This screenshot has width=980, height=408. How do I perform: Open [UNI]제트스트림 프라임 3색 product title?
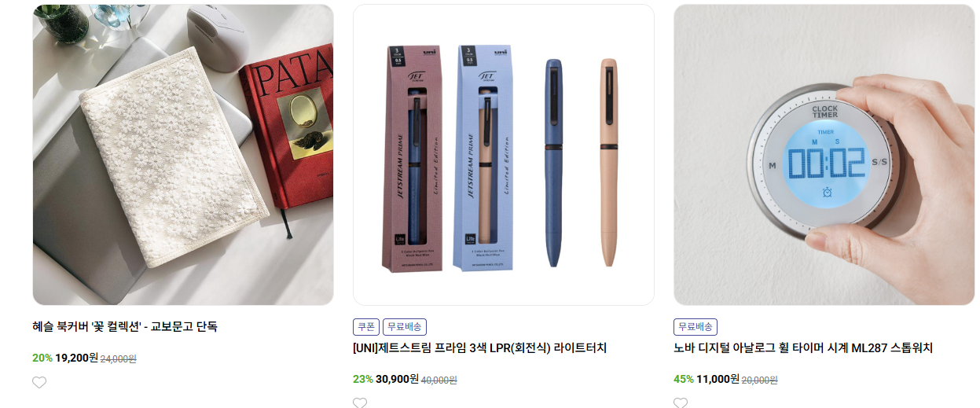click(x=479, y=348)
